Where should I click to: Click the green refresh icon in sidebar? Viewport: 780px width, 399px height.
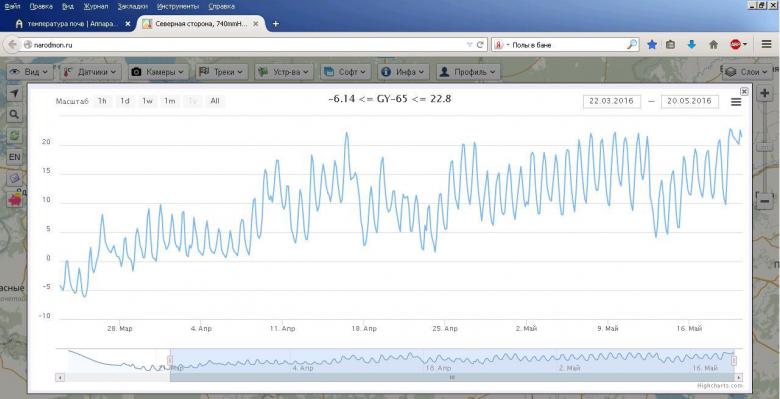pos(14,136)
